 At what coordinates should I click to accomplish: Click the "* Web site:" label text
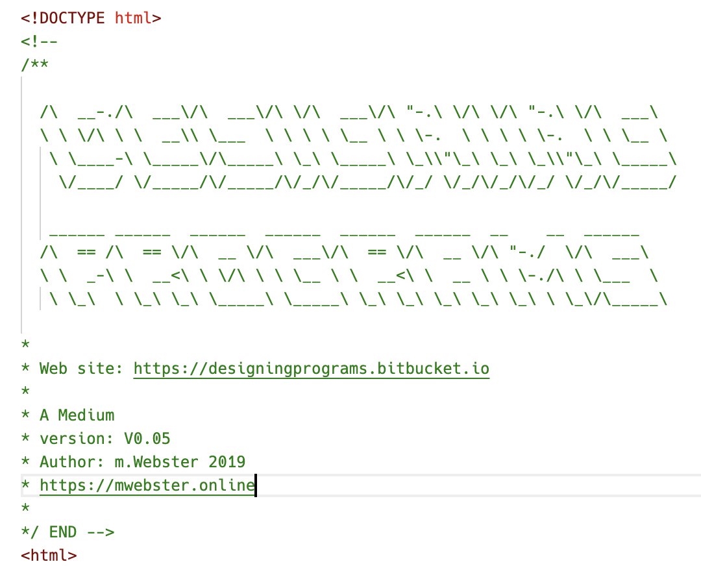click(x=72, y=369)
